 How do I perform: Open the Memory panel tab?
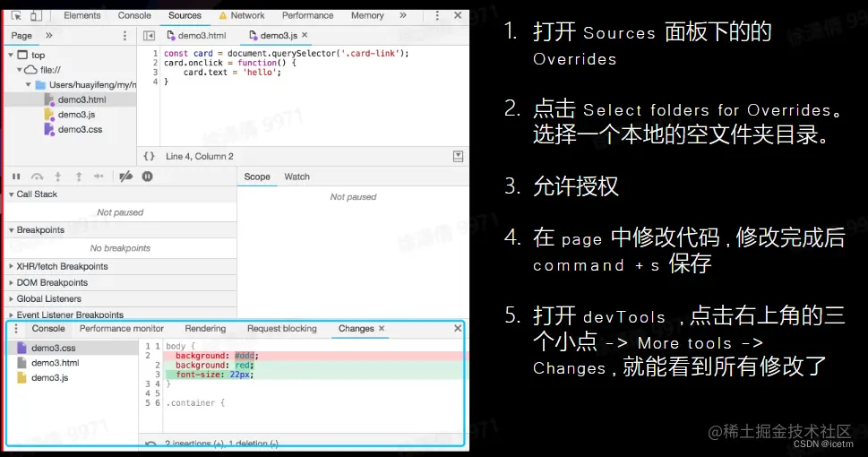coord(367,15)
